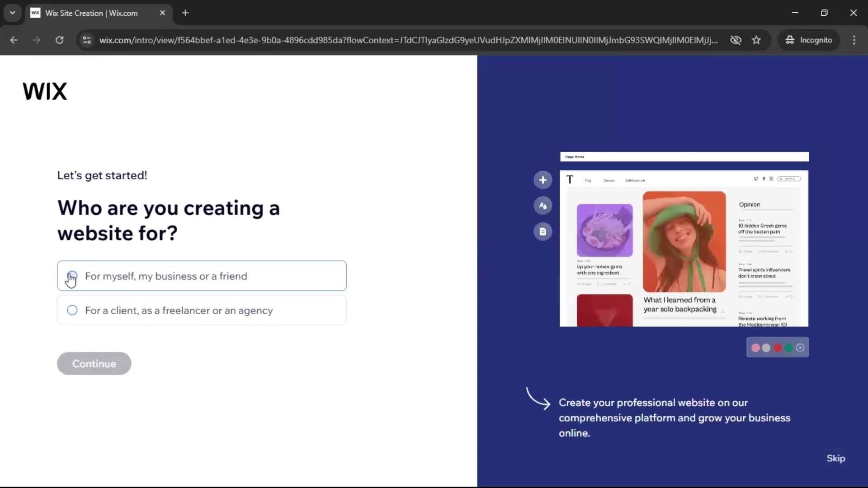
Task: Click 'Travel spots influencers don't know about'
Action: 764,273
